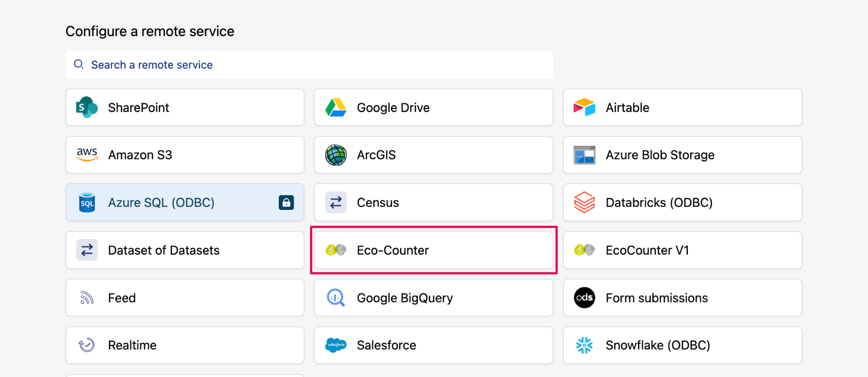Click the SharePoint logo icon
Image resolution: width=868 pixels, height=377 pixels.
click(x=86, y=107)
